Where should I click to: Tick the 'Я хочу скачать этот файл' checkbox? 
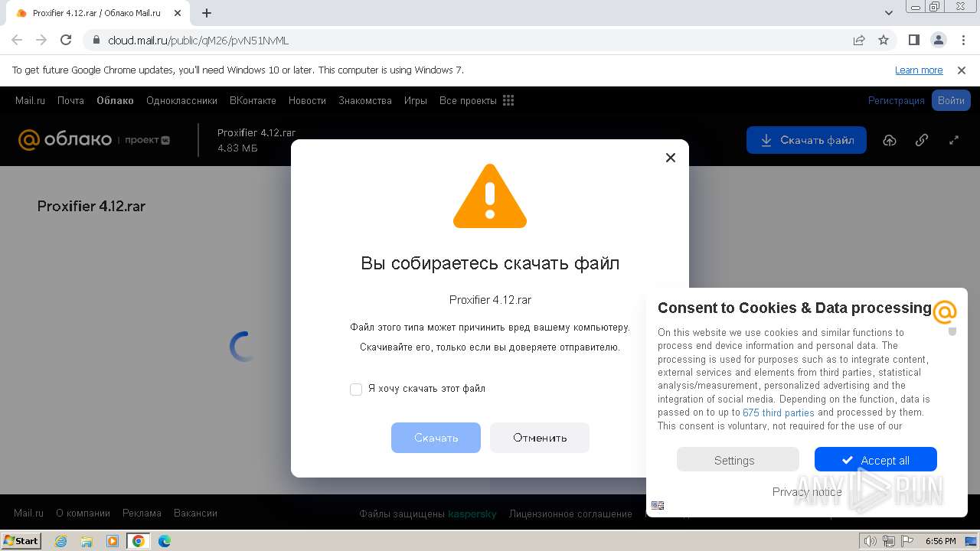tap(356, 389)
